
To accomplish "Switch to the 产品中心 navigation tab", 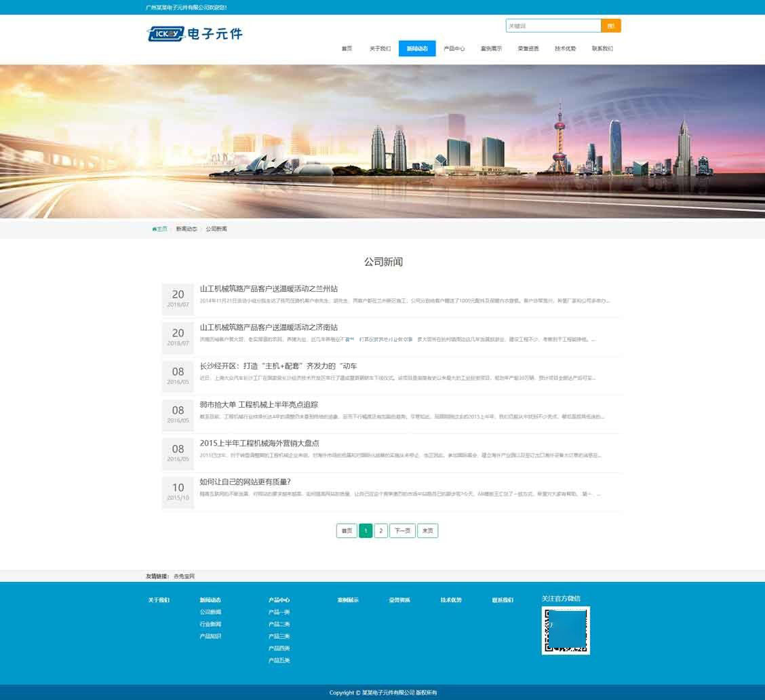I will (454, 48).
